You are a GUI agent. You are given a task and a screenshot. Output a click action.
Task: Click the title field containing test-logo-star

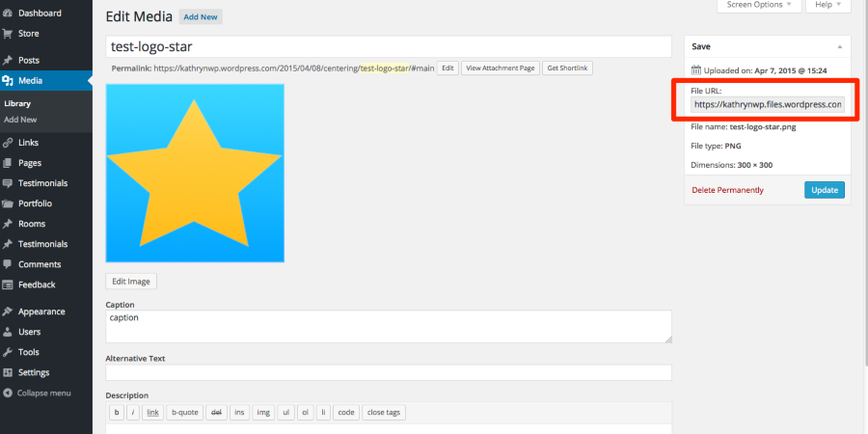click(x=389, y=46)
